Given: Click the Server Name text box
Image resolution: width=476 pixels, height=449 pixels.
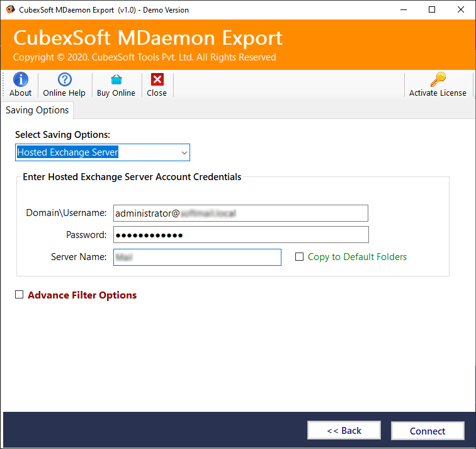Looking at the screenshot, I should pos(197,257).
